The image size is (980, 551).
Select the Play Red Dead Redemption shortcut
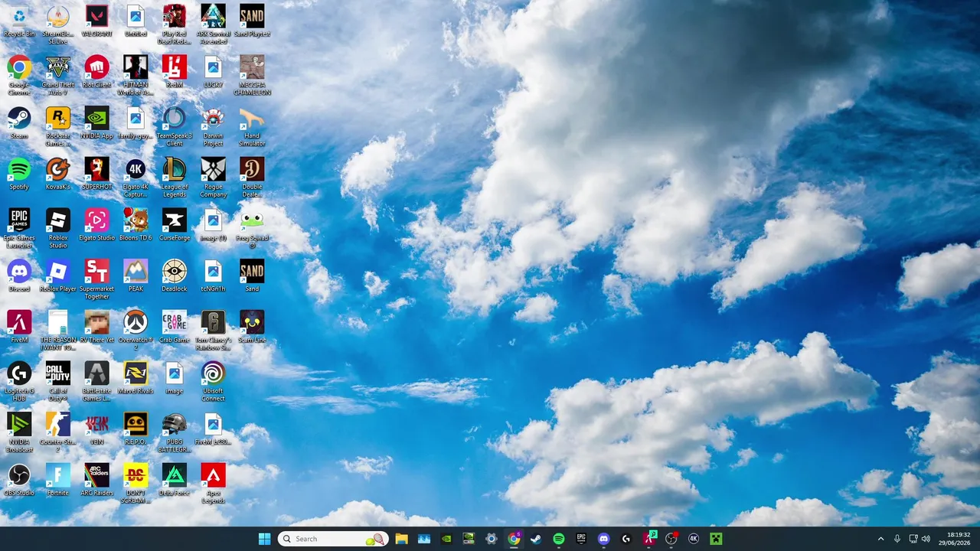tap(175, 24)
